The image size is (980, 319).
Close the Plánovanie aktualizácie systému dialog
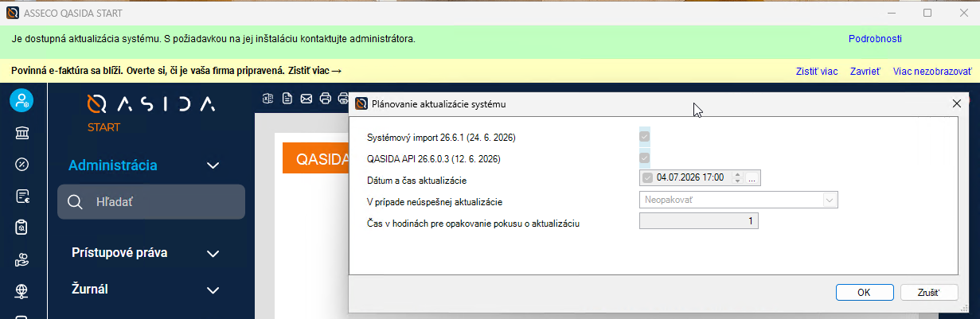coord(957,103)
